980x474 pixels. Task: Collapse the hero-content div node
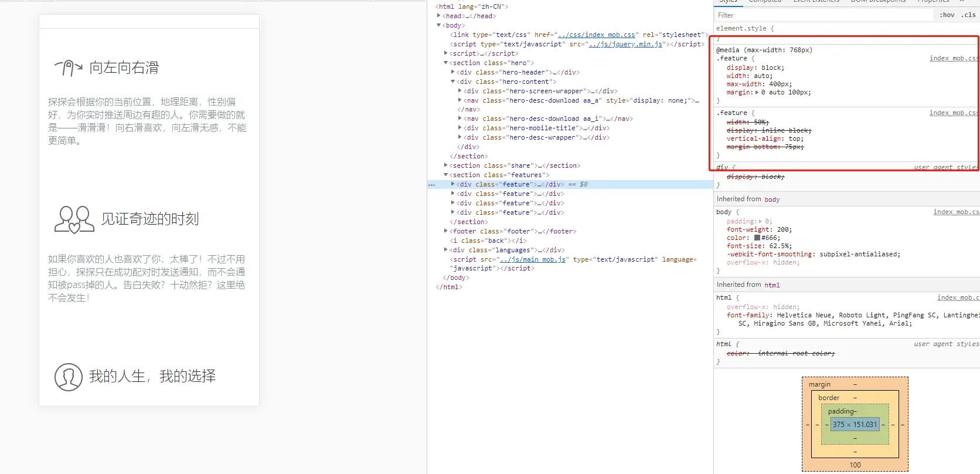(x=452, y=82)
